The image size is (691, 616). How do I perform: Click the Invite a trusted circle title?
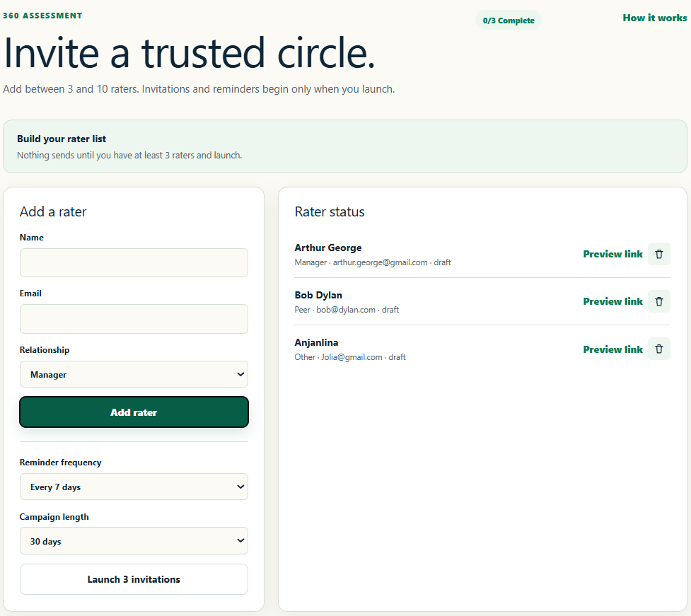[x=190, y=53]
